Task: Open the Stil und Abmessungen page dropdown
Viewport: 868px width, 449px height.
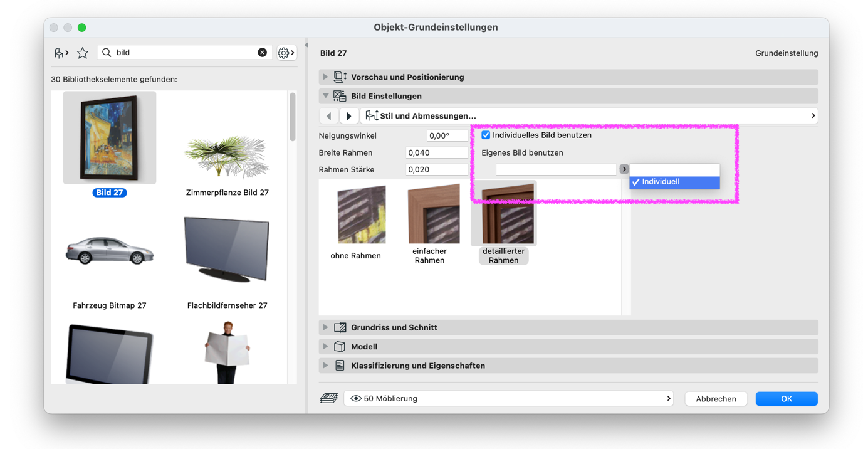Action: (589, 116)
